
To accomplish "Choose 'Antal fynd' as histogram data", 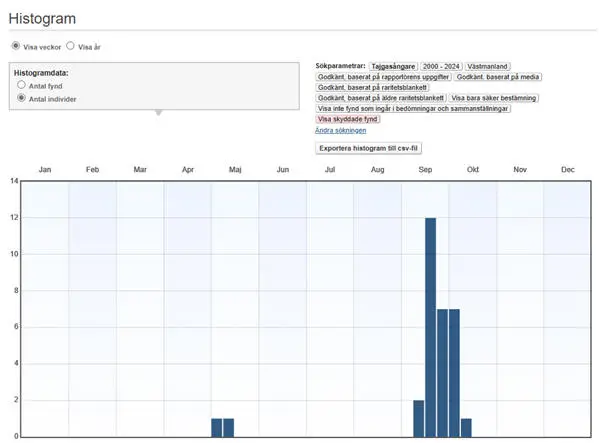I will (22, 86).
